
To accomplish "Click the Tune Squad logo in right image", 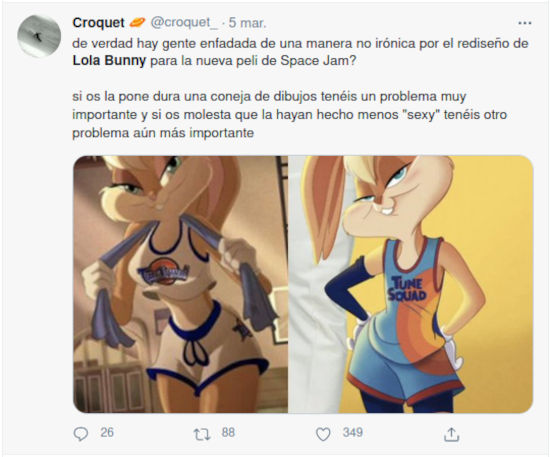I will (407, 288).
